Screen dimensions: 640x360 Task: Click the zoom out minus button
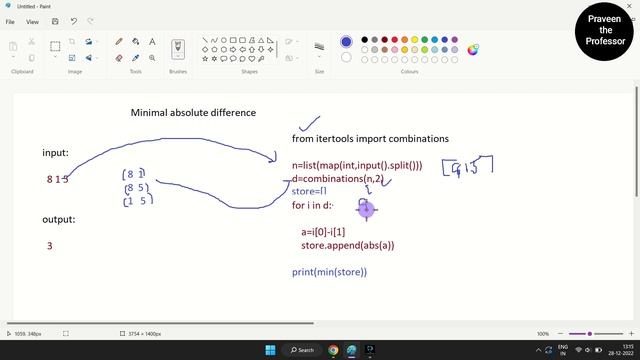click(560, 333)
